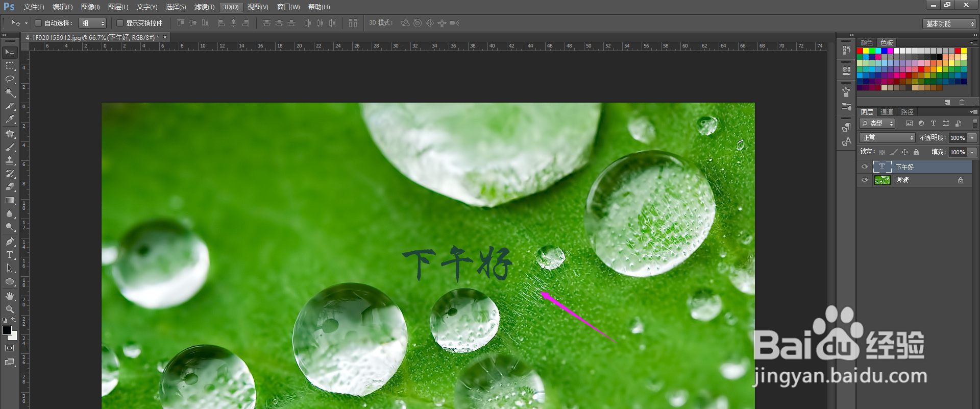Click the auto-align layers icon
Image resolution: width=980 pixels, height=409 pixels.
353,23
